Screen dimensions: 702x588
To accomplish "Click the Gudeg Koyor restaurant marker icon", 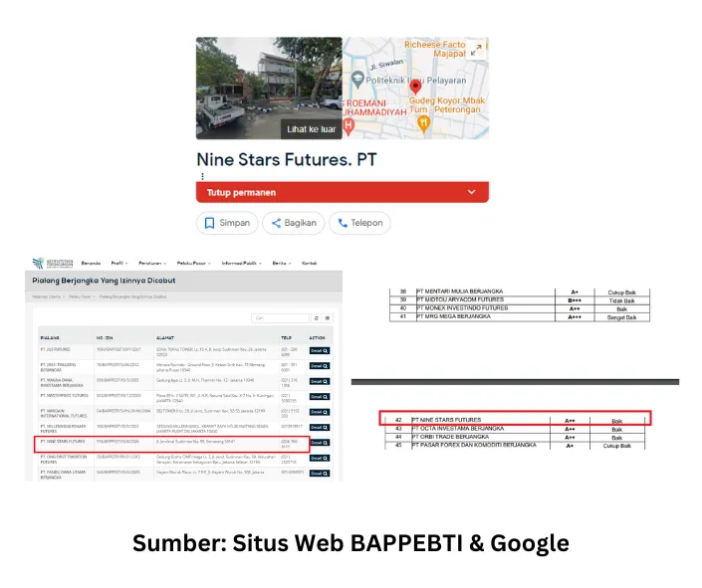I will (x=423, y=123).
